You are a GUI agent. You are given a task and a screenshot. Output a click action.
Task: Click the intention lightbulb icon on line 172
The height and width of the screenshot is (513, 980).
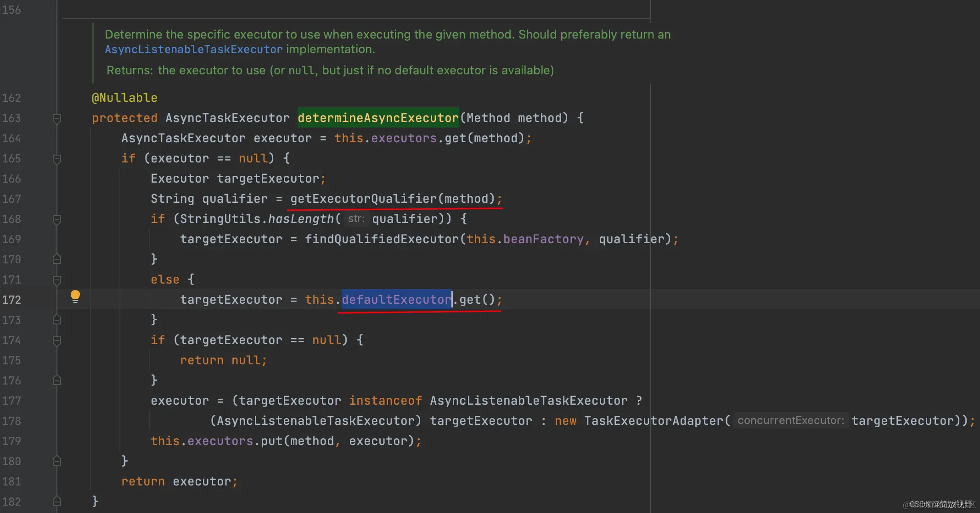coord(75,296)
